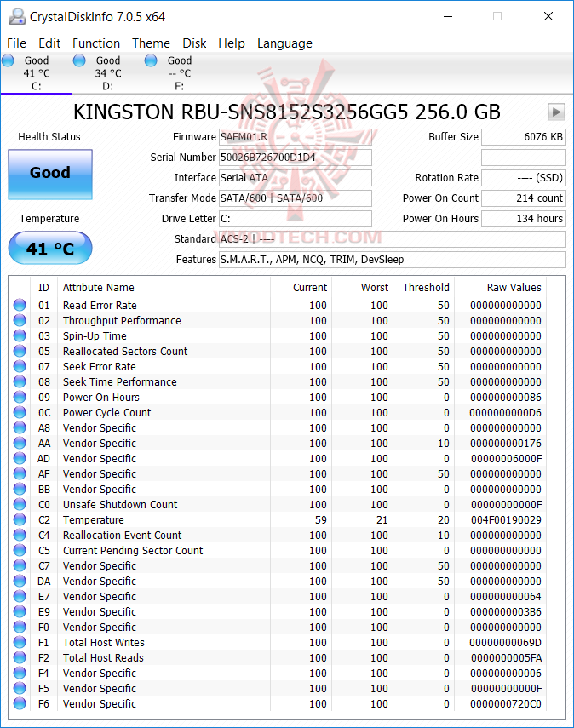This screenshot has height=728, width=574.
Task: Click the Threshold column header
Action: 426,288
